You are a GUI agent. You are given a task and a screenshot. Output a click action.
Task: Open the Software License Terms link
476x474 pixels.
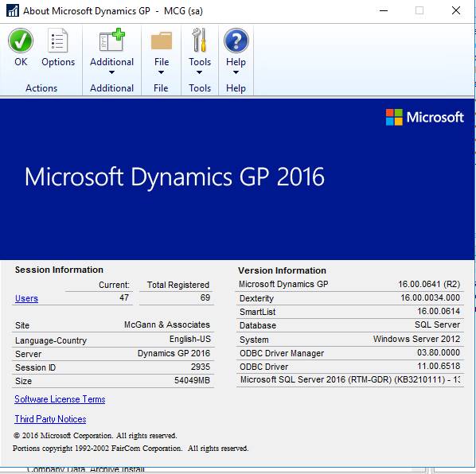60,399
